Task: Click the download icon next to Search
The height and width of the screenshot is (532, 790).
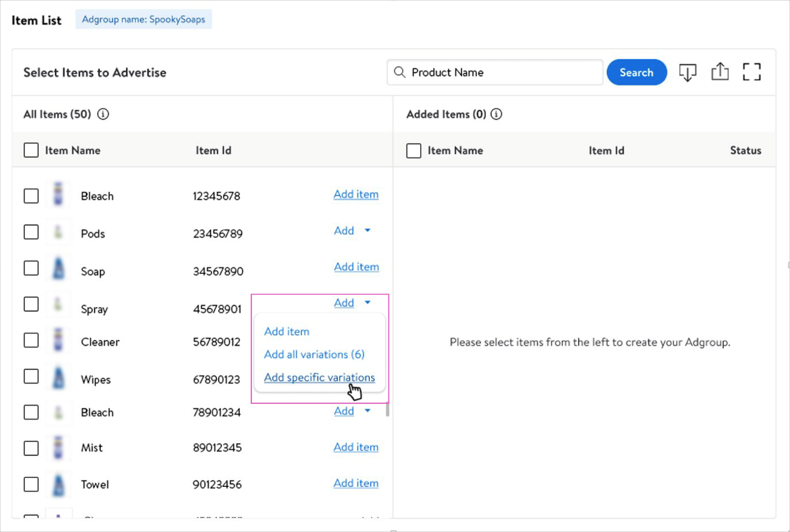Action: [687, 72]
